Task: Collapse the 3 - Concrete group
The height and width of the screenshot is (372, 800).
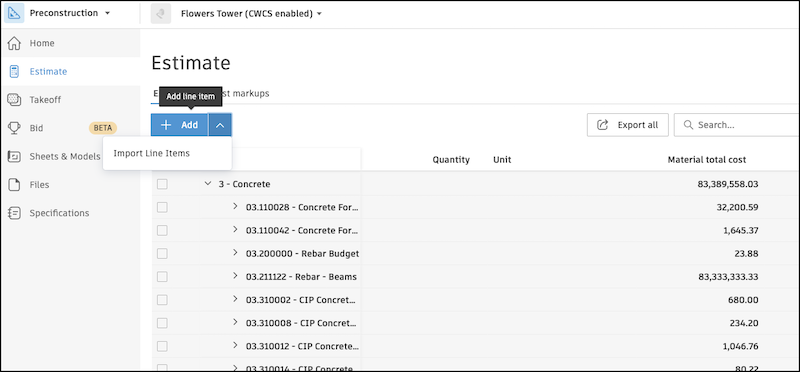Action: 208,184
